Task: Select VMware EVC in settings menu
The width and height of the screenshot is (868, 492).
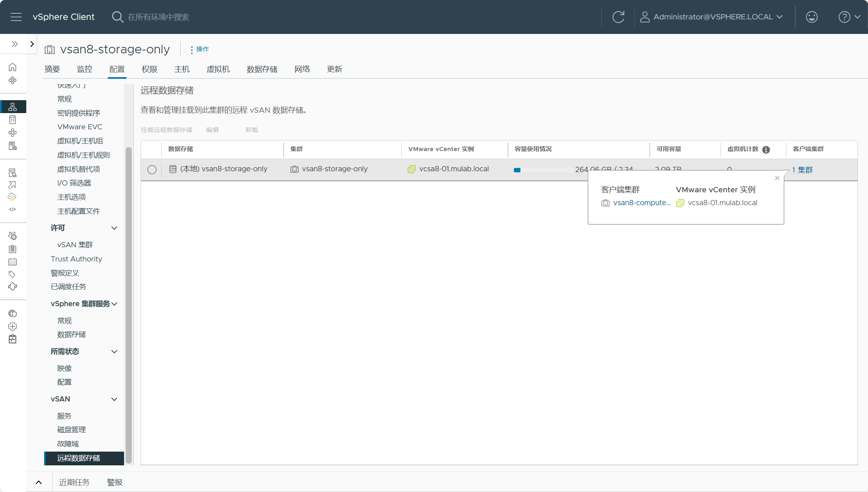Action: click(80, 127)
